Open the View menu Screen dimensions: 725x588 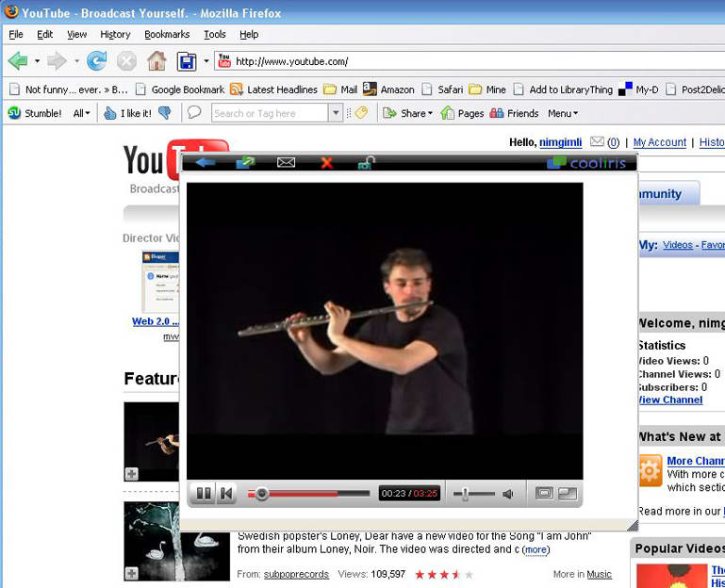point(76,34)
